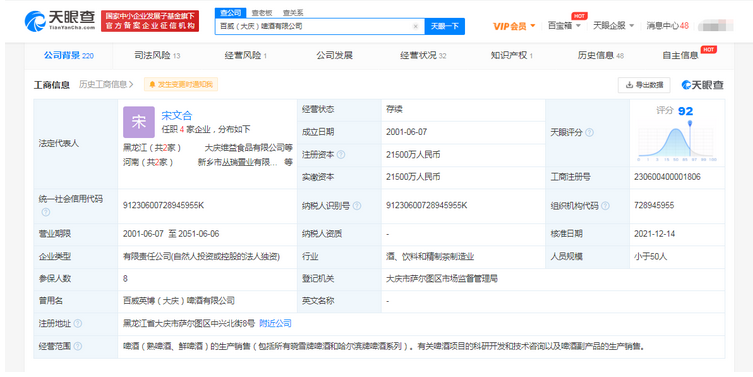Click industry value 酒、饮料和精制茶制造业
Image resolution: width=753 pixels, height=377 pixels.
tap(430, 256)
